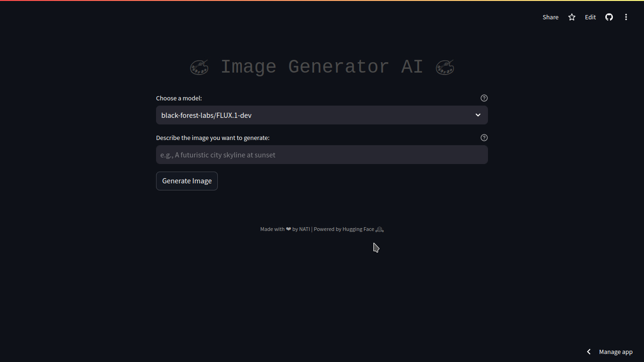
Task: Click the 'Powered by Hugging Face' footer text
Action: point(344,229)
